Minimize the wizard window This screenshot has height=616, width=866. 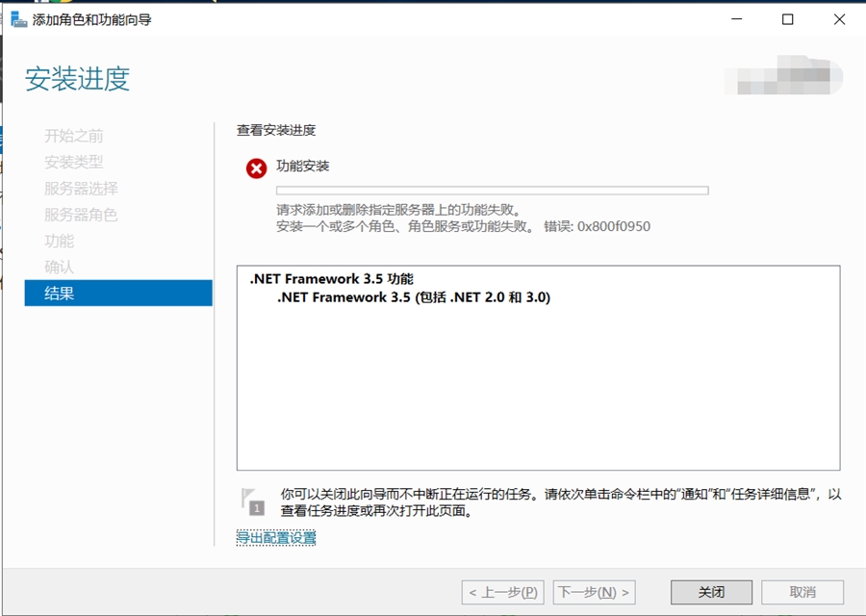[736, 19]
